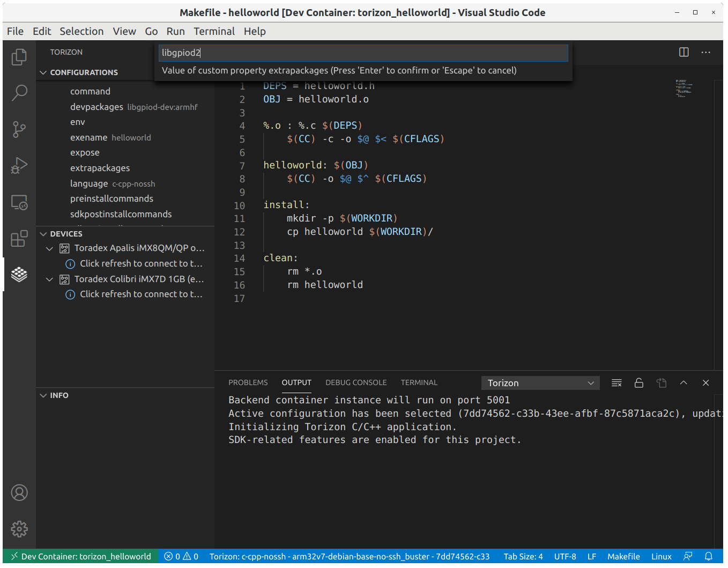Screen dimensions: 728x568
Task: Change the UTF-8 encoding in status bar
Action: point(565,556)
